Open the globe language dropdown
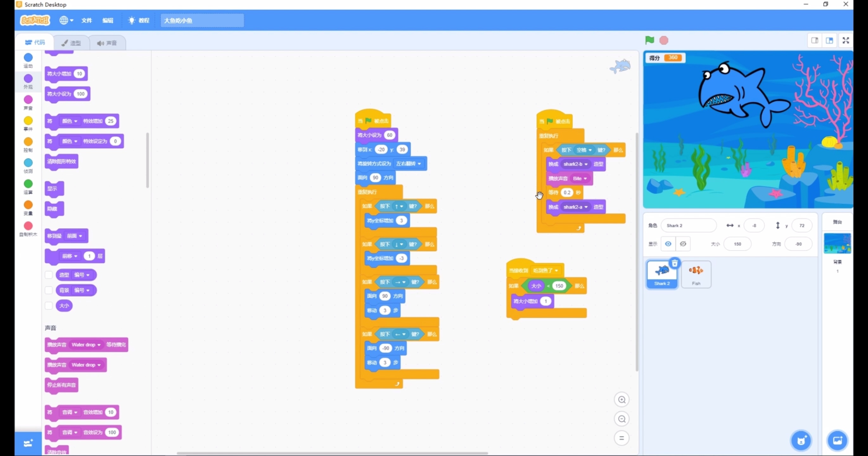This screenshot has width=868, height=456. (x=67, y=21)
